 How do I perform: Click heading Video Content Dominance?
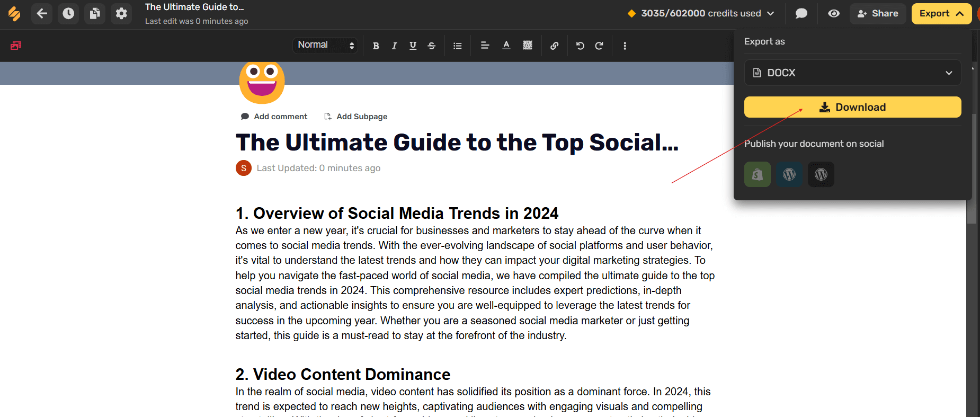click(x=343, y=374)
